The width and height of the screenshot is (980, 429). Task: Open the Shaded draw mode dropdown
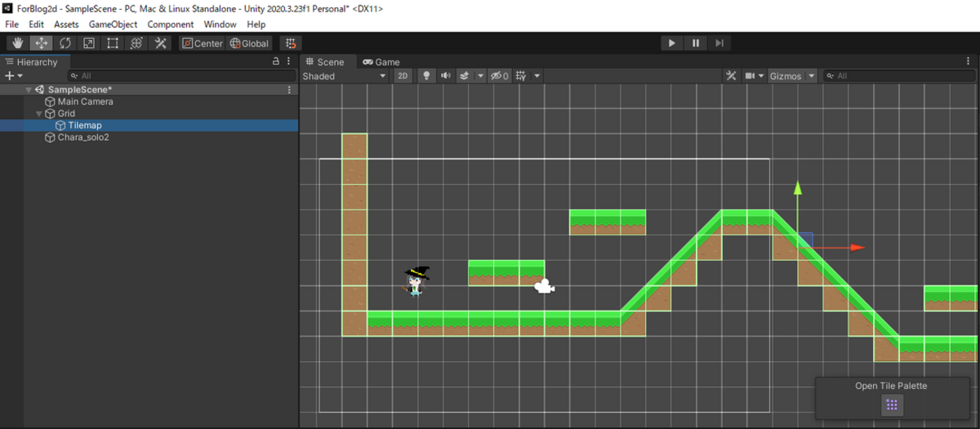coord(345,75)
